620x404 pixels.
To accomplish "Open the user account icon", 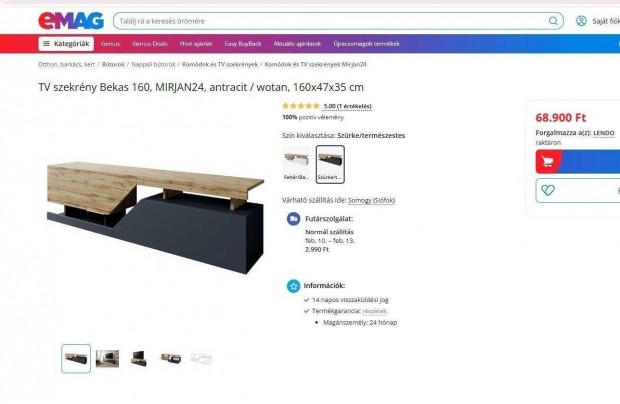I will tap(581, 21).
